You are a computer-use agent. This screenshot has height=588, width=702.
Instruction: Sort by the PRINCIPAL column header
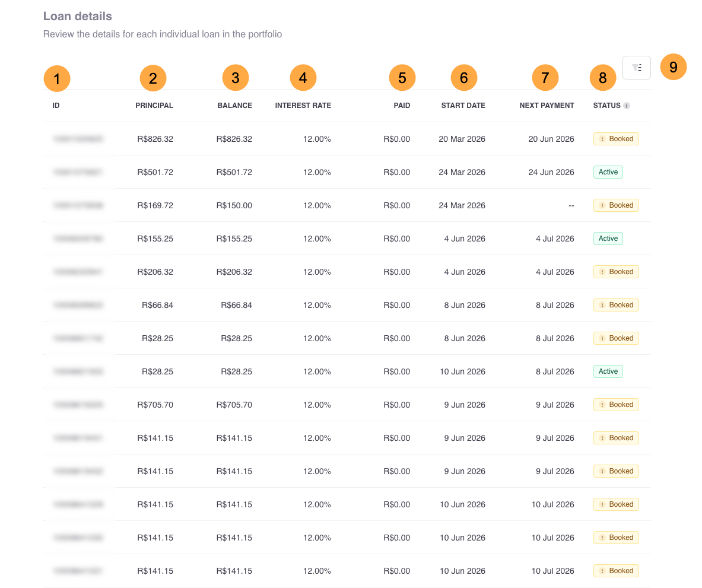point(154,106)
